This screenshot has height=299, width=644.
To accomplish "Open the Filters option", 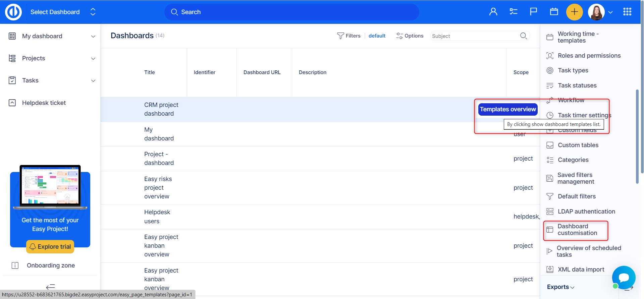I will pyautogui.click(x=349, y=36).
